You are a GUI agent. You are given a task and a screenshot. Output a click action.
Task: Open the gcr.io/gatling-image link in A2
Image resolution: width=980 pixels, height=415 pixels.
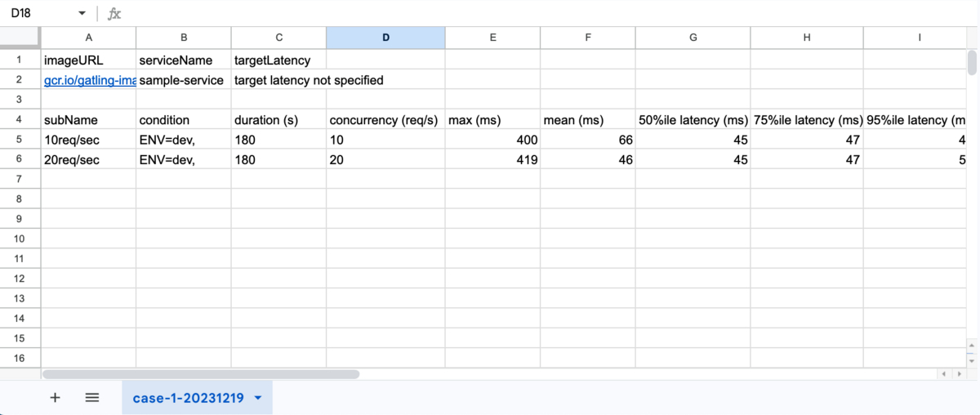tap(89, 80)
